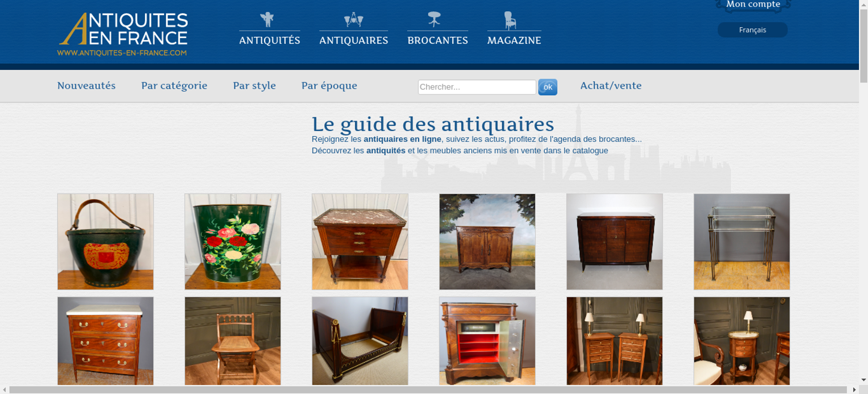The width and height of the screenshot is (868, 394).
Task: Go to the Nouveautés section
Action: pos(86,85)
